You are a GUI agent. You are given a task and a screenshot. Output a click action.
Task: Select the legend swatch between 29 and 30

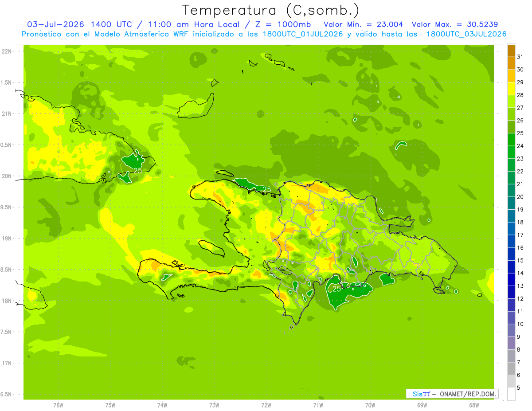[x=511, y=76]
